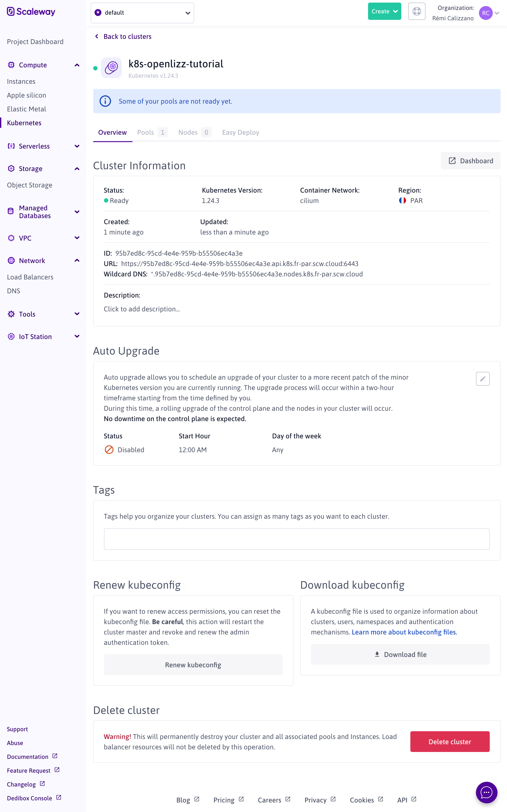507x812 pixels.
Task: Click the info icon in the banner
Action: tap(105, 101)
